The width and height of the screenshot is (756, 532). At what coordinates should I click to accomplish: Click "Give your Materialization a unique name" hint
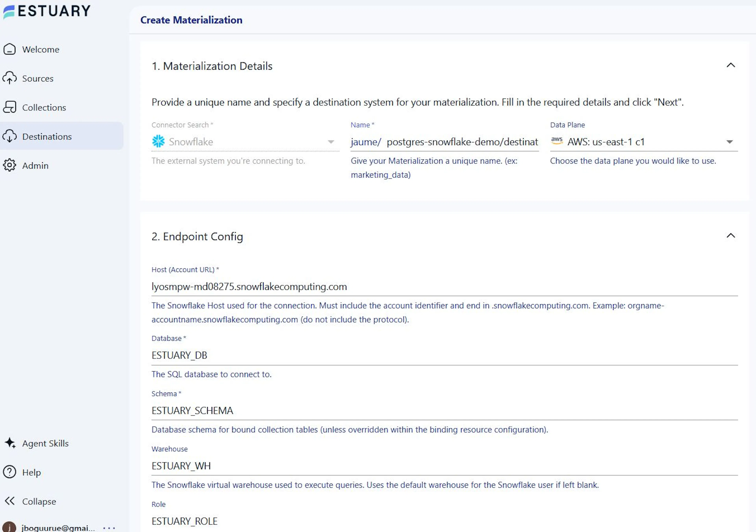pos(434,168)
